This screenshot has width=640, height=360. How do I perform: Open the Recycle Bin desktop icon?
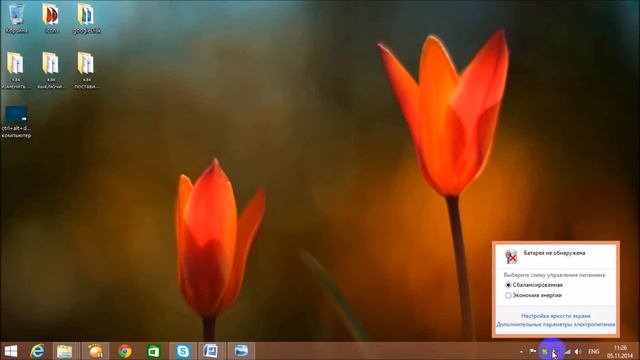pos(17,18)
